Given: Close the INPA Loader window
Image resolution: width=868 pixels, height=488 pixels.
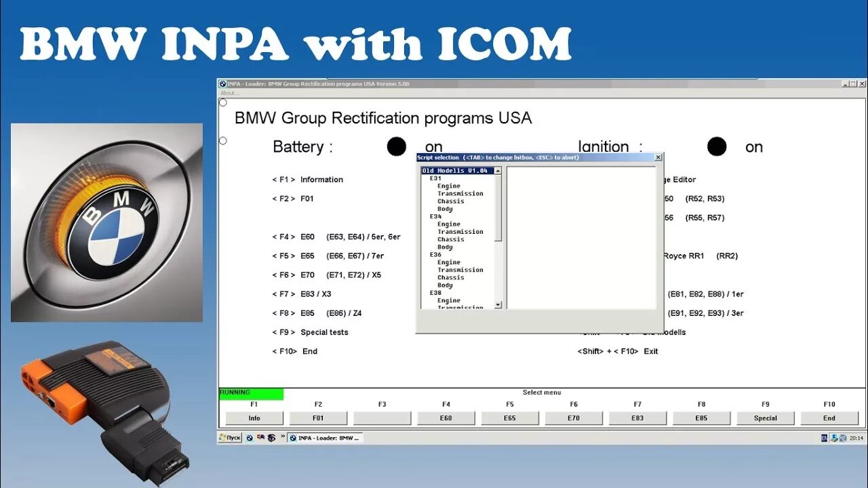Looking at the screenshot, I should tap(862, 84).
